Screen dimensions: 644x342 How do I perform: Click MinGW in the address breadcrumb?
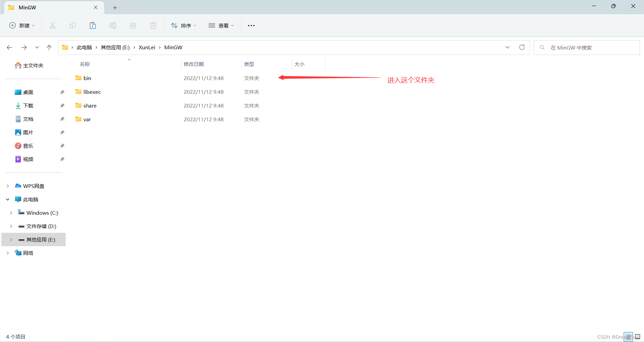[173, 48]
